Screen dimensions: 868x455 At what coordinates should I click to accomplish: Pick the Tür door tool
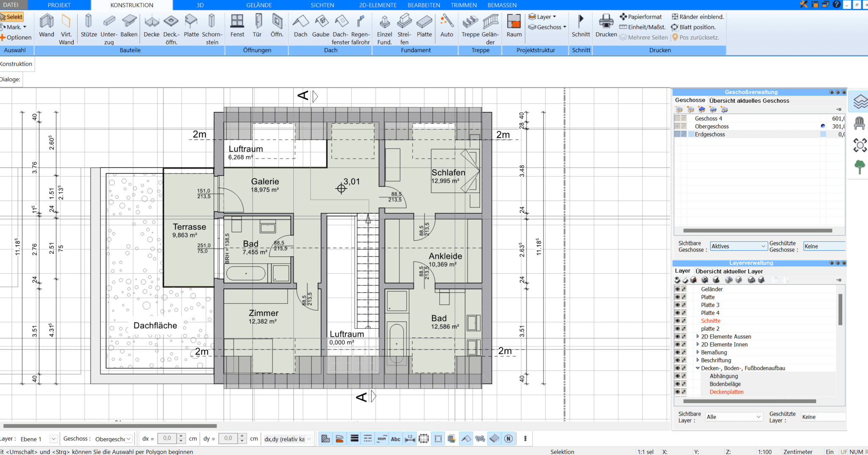(257, 26)
